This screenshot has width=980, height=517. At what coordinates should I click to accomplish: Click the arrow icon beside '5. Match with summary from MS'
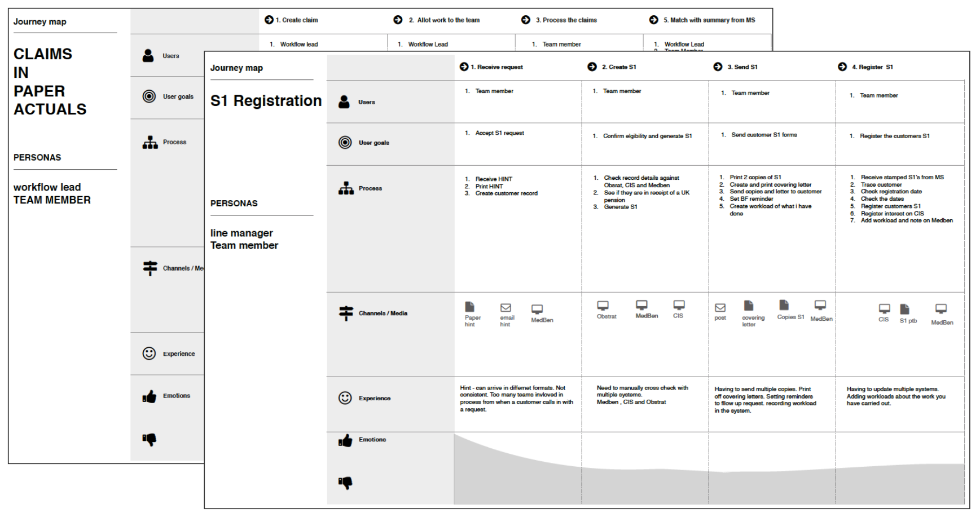653,20
